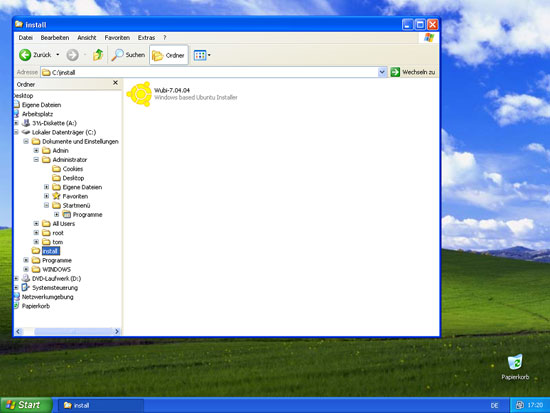
Task: Expand the address bar dropdown
Action: click(x=382, y=72)
